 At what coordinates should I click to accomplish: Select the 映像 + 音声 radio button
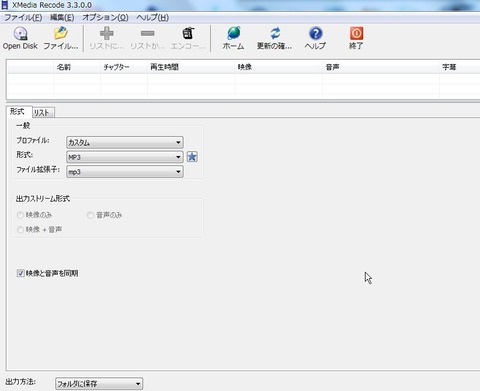tap(20, 230)
